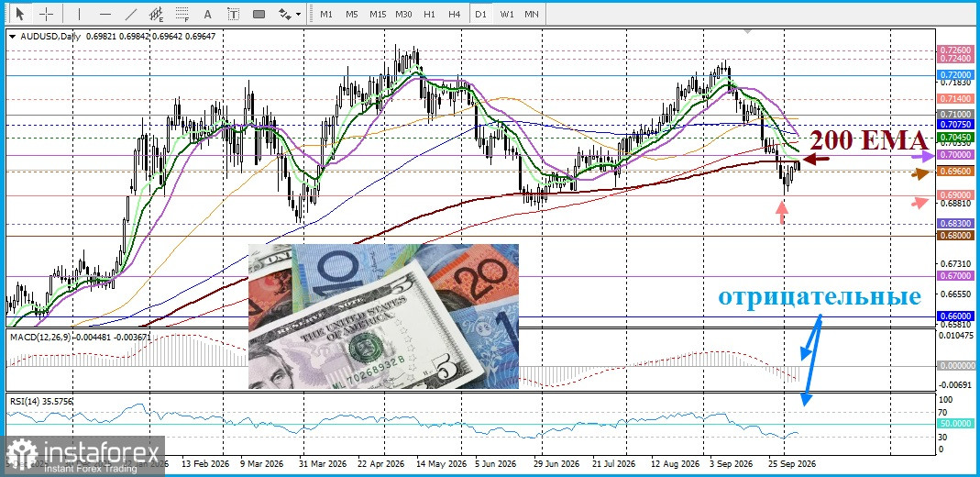Click the 0.71000 price level label

point(954,115)
